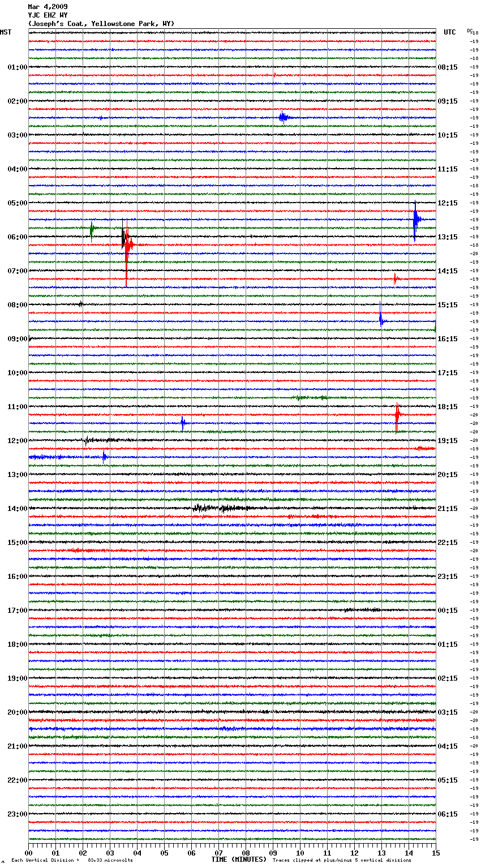Select the MST time label "12:00"
Image resolution: width=481 pixels, height=868 pixels.
[x=18, y=441]
